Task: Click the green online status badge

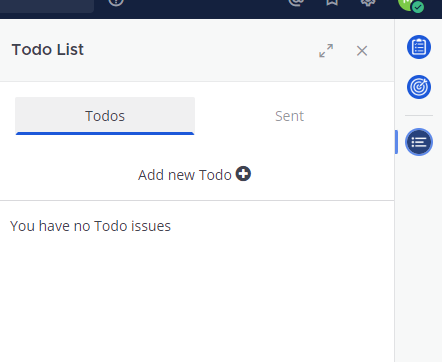Action: [418, 7]
